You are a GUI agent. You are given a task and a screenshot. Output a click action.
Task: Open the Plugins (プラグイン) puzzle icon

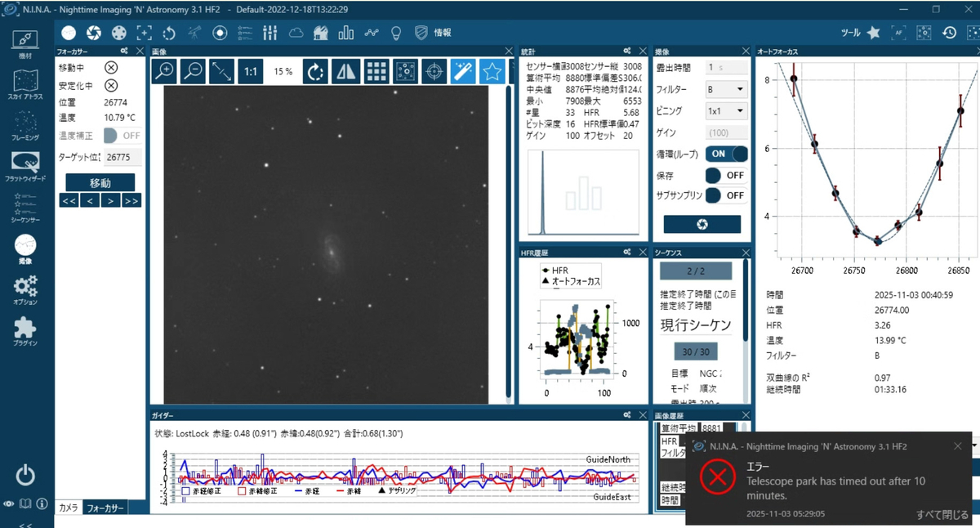coord(25,331)
